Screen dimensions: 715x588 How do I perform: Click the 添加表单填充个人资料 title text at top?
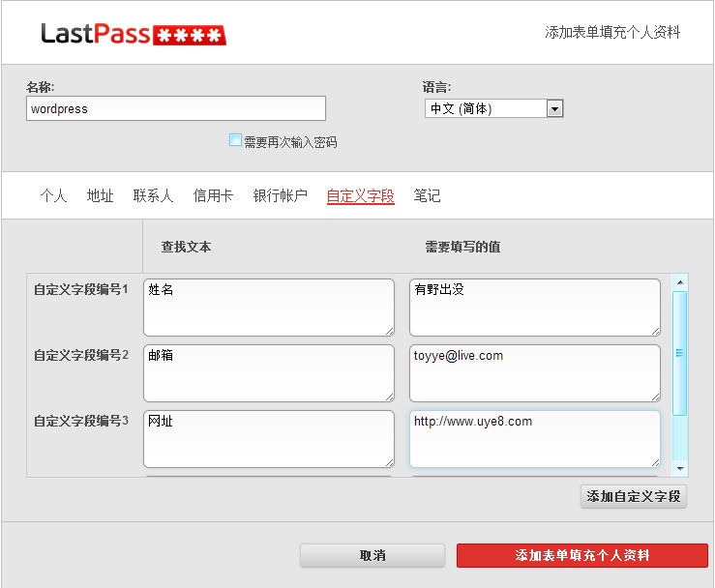pos(611,32)
